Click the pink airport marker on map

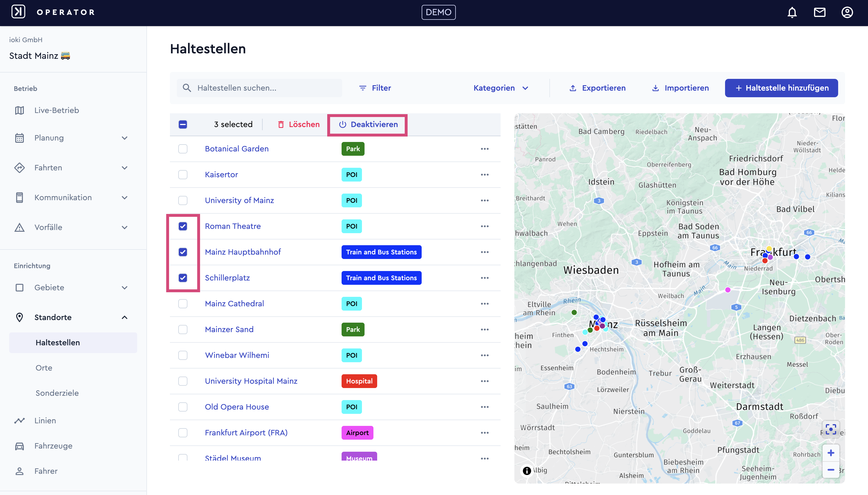[727, 290]
